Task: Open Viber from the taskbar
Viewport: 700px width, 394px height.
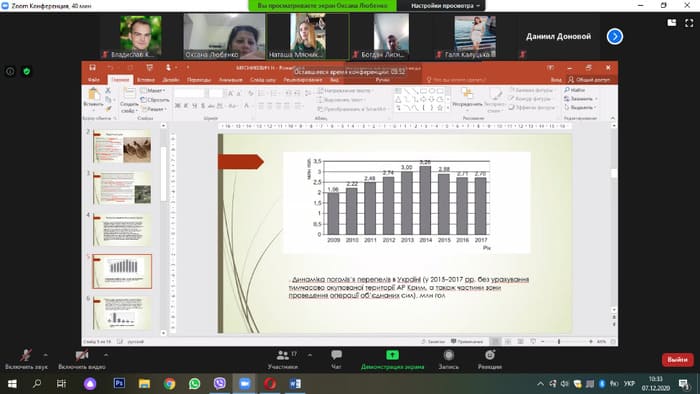Action: (220, 383)
